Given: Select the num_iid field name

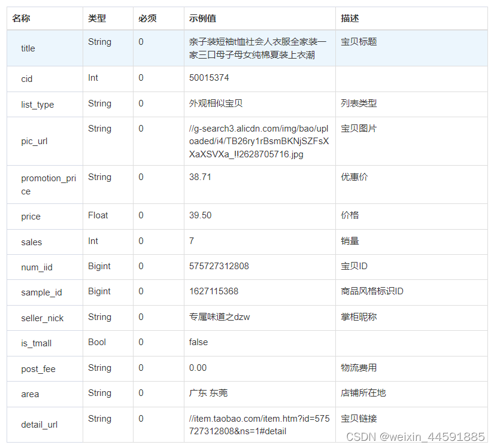Looking at the screenshot, I should coord(37,267).
